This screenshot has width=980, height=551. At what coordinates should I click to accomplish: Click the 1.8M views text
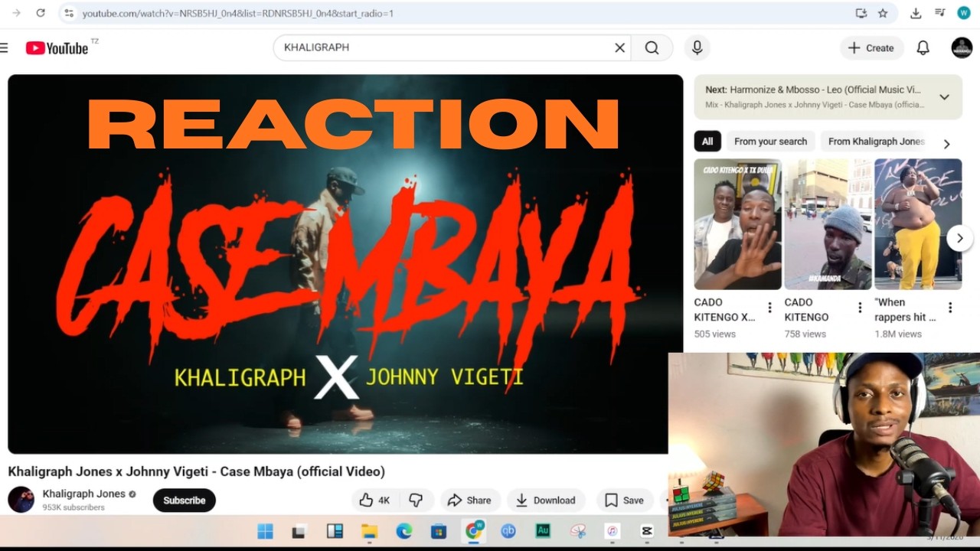[x=898, y=334]
